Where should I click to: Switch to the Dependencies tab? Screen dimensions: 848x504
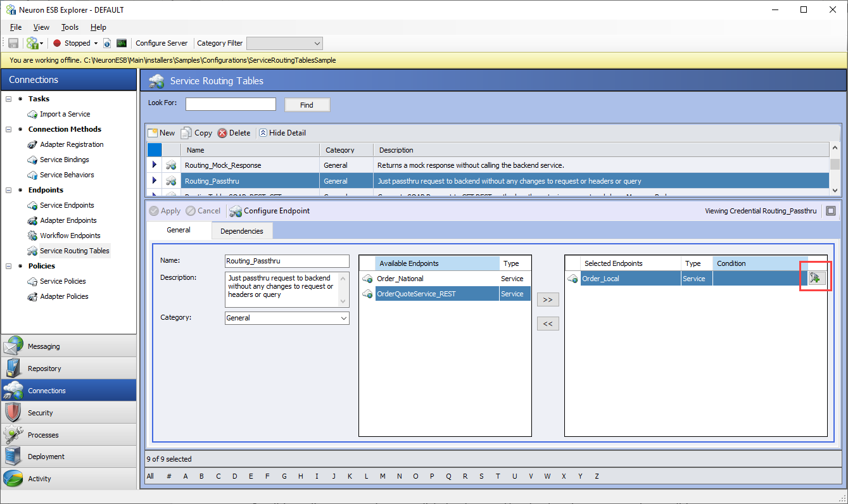click(242, 231)
